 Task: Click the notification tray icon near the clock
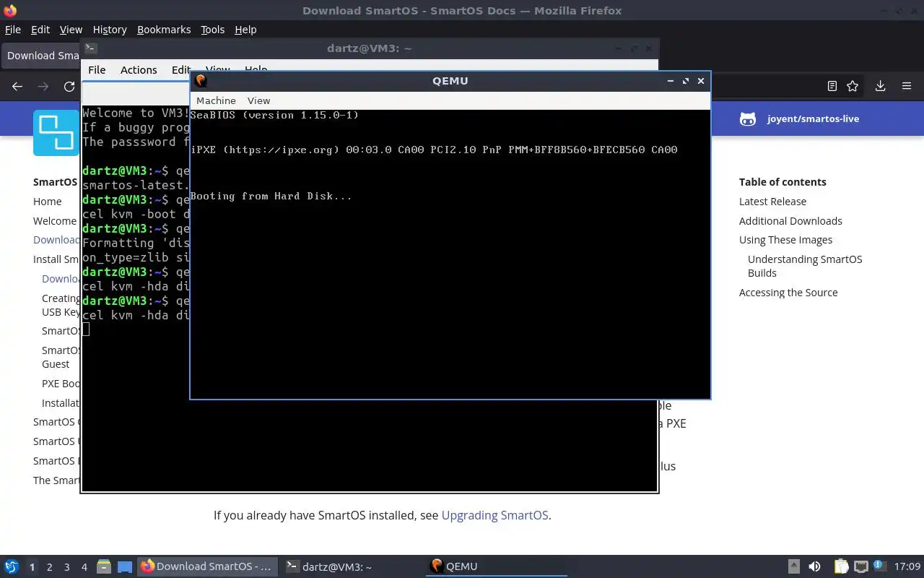coord(879,566)
